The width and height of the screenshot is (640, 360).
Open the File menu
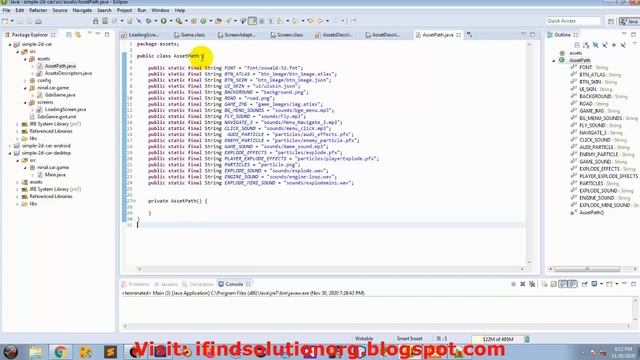(6, 10)
